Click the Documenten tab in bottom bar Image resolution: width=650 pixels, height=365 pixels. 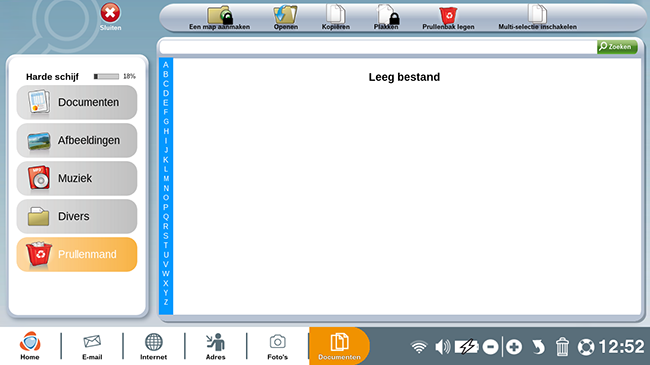[x=339, y=346]
